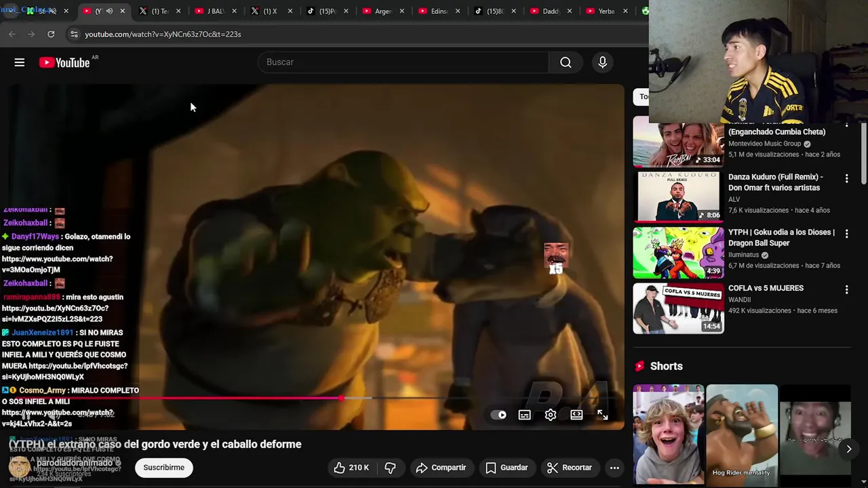
Task: Open the Iluminatus channel link
Action: pos(744,255)
